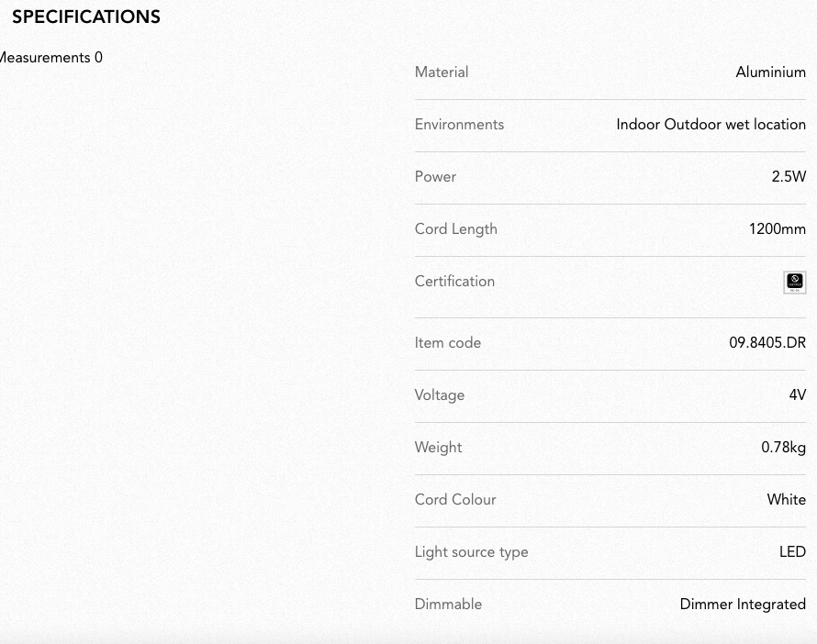Click the LED light source value
Image resolution: width=817 pixels, height=644 pixels.
pyautogui.click(x=792, y=552)
